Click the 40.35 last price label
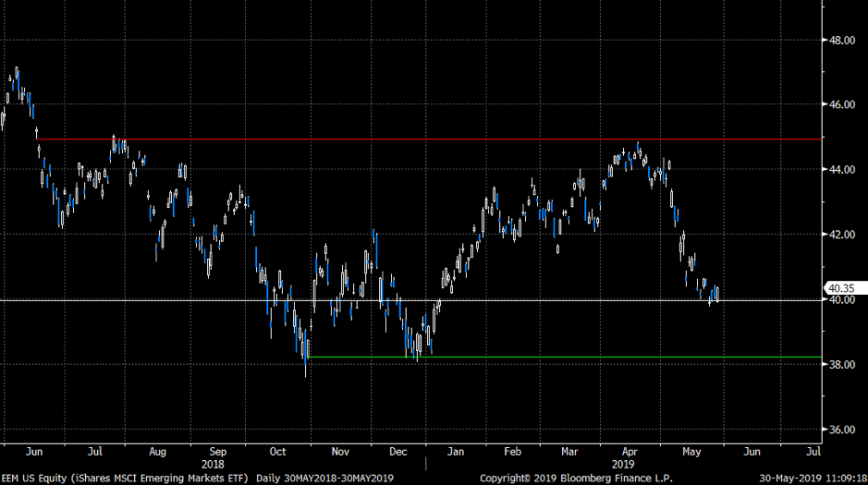Viewport: 868px width, 485px height. point(839,288)
